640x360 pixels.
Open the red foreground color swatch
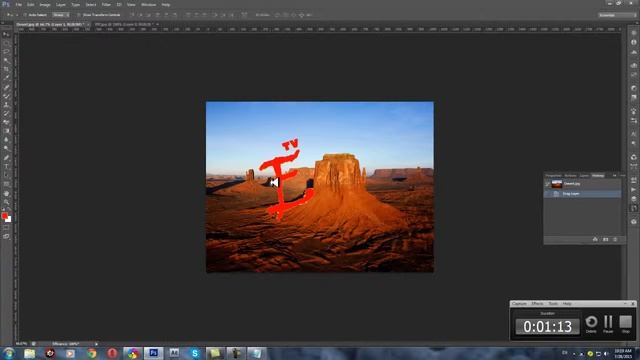tap(4, 216)
